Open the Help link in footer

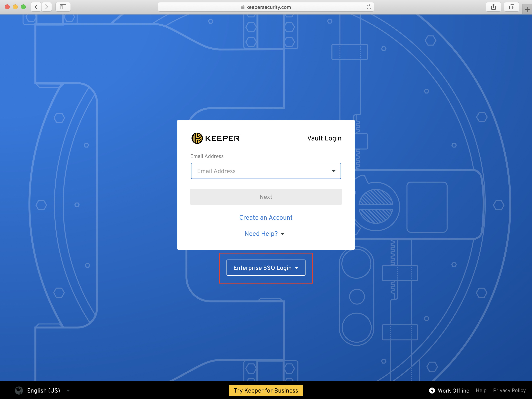[481, 390]
